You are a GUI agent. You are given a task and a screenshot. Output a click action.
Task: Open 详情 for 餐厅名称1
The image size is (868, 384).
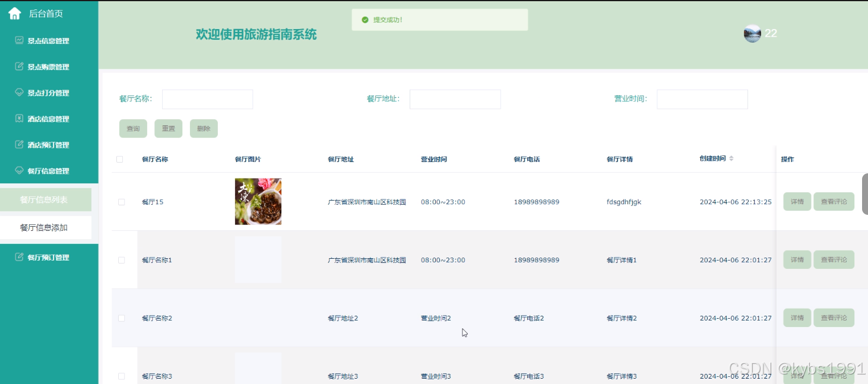pyautogui.click(x=797, y=259)
